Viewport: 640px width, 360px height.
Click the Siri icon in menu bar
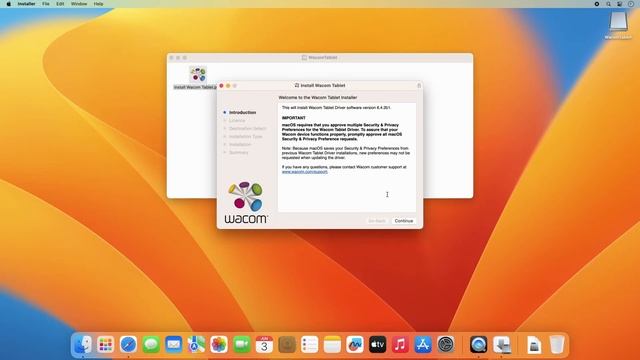click(631, 4)
